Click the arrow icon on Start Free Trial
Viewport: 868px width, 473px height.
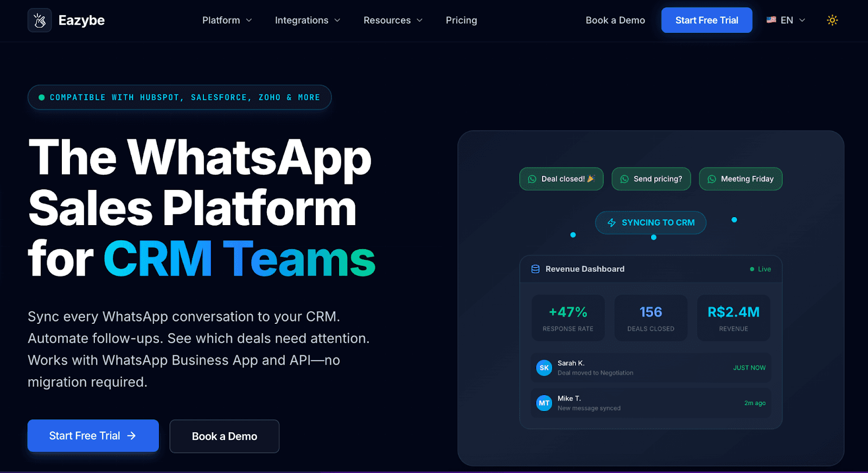131,436
